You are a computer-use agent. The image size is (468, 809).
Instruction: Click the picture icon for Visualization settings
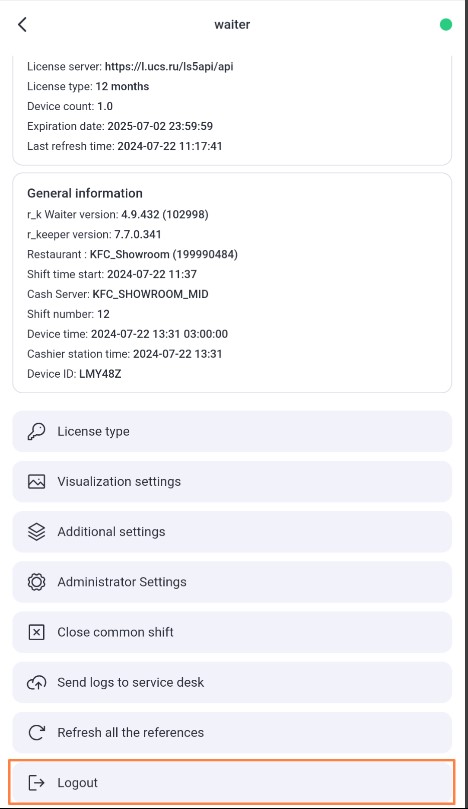point(36,481)
